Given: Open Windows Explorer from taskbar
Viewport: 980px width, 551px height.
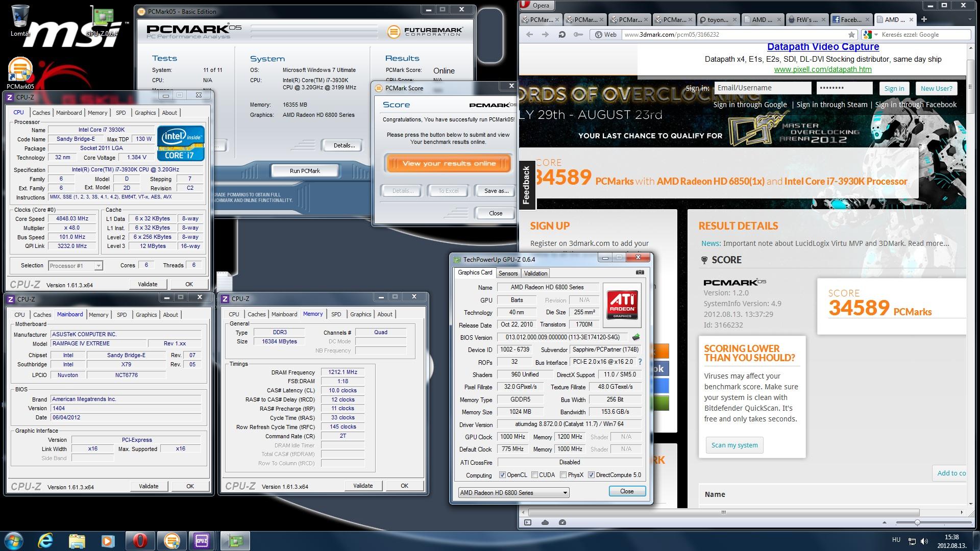Looking at the screenshot, I should click(x=77, y=540).
